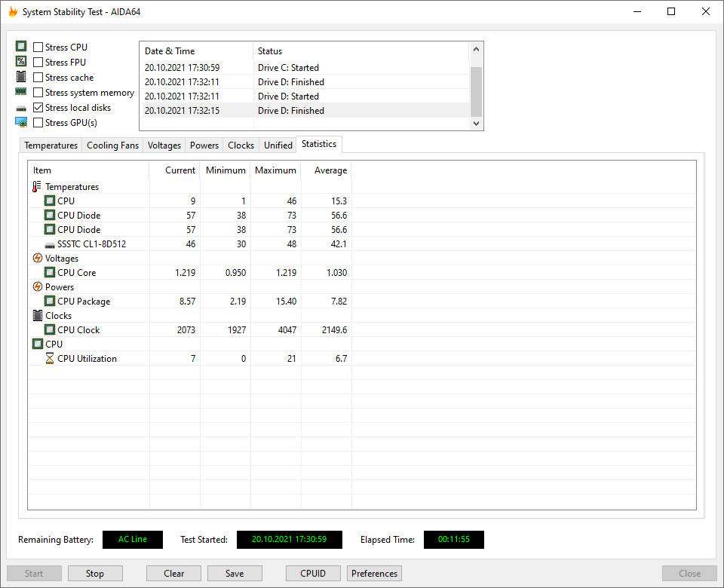
Task: Click the Item column header
Action: pyautogui.click(x=88, y=170)
